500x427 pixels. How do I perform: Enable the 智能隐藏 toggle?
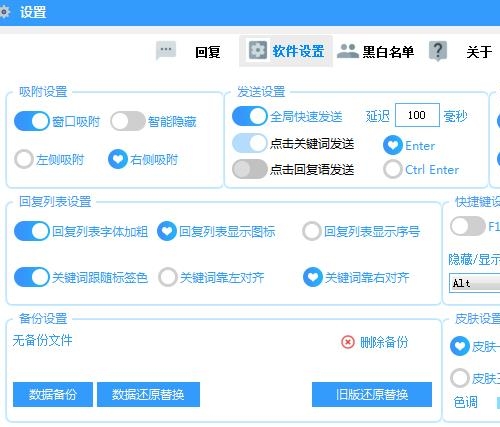click(x=128, y=121)
